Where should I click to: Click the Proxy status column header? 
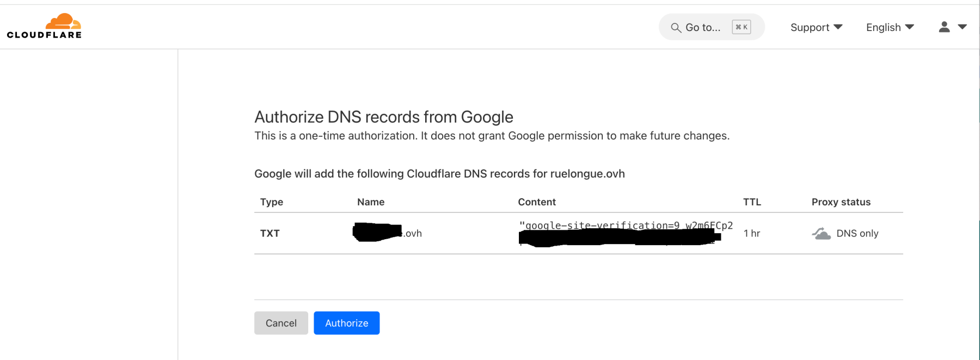(841, 202)
